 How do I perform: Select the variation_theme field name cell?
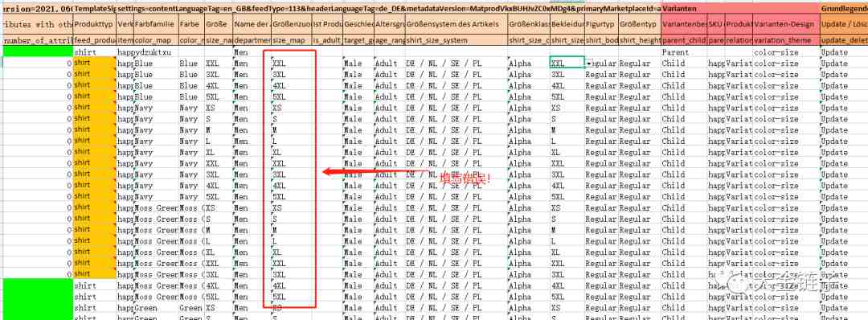click(x=786, y=40)
